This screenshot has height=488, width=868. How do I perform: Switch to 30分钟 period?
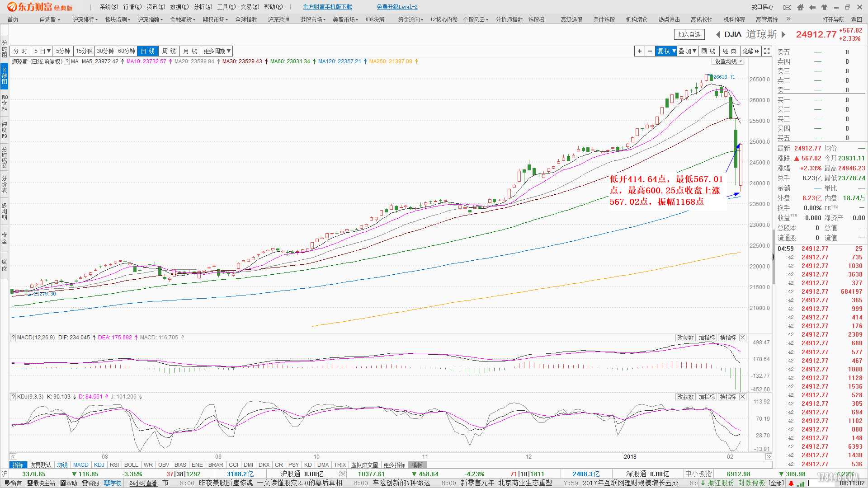pos(105,51)
